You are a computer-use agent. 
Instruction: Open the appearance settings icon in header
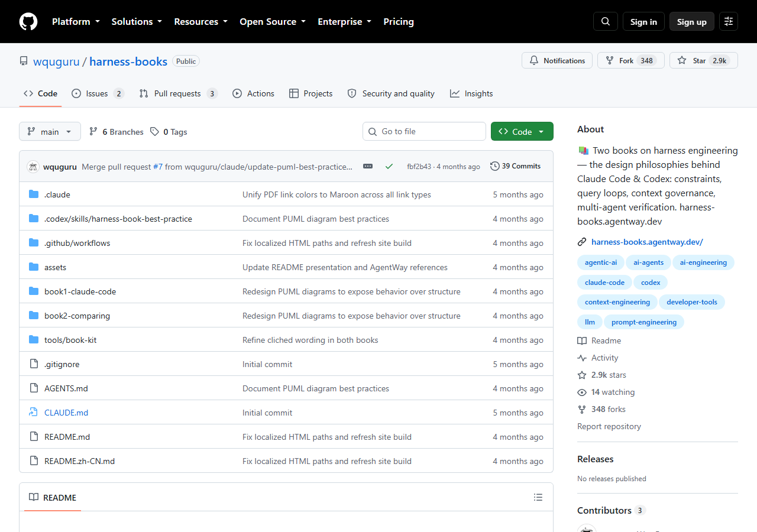[729, 21]
